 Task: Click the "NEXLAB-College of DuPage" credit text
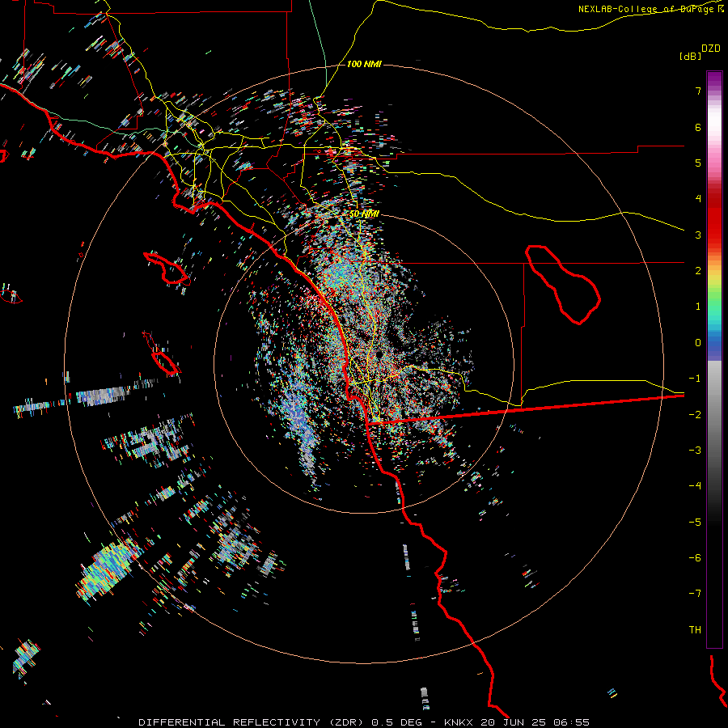point(648,9)
